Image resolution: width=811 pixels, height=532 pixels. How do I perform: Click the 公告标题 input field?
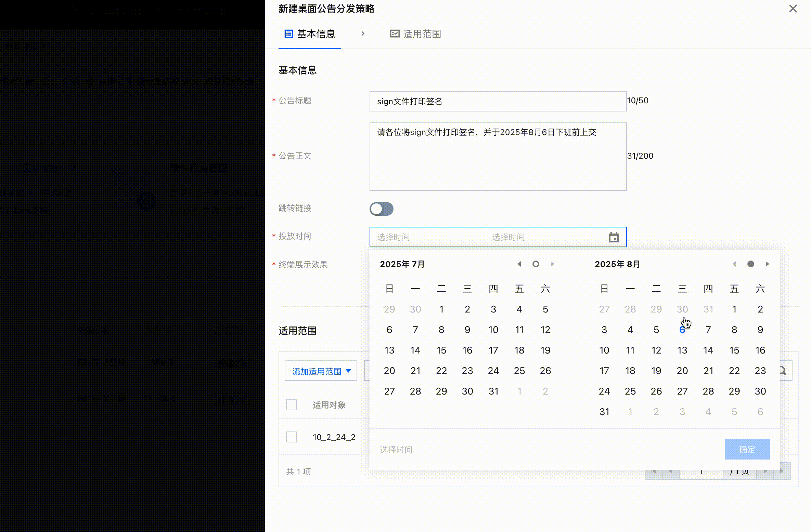[x=498, y=101]
